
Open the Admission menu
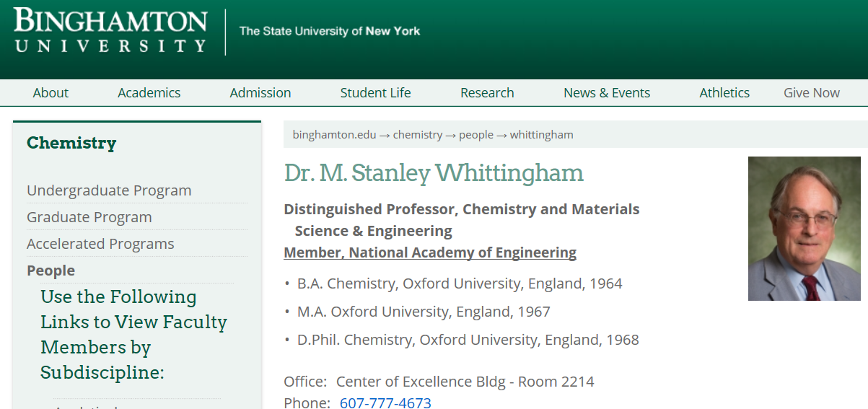point(260,92)
